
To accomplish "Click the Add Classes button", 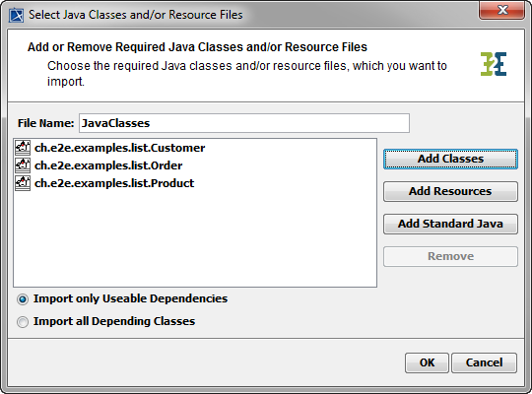I will [x=450, y=159].
